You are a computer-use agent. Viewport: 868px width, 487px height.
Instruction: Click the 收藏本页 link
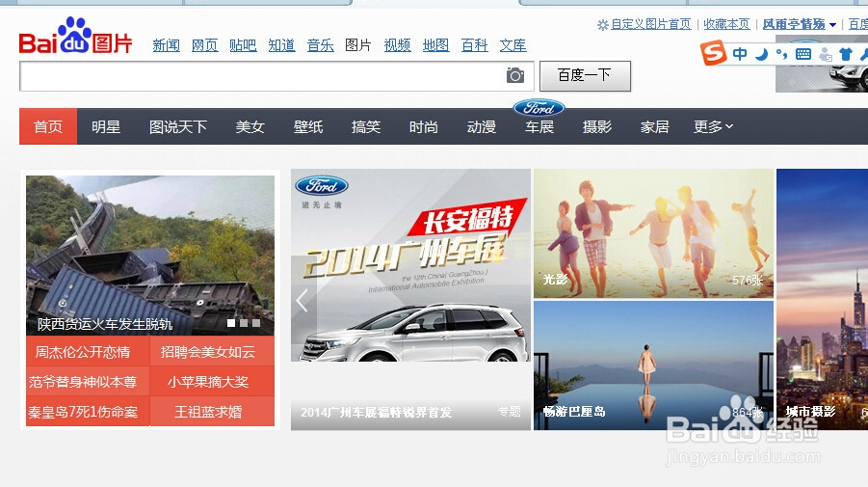pos(726,24)
